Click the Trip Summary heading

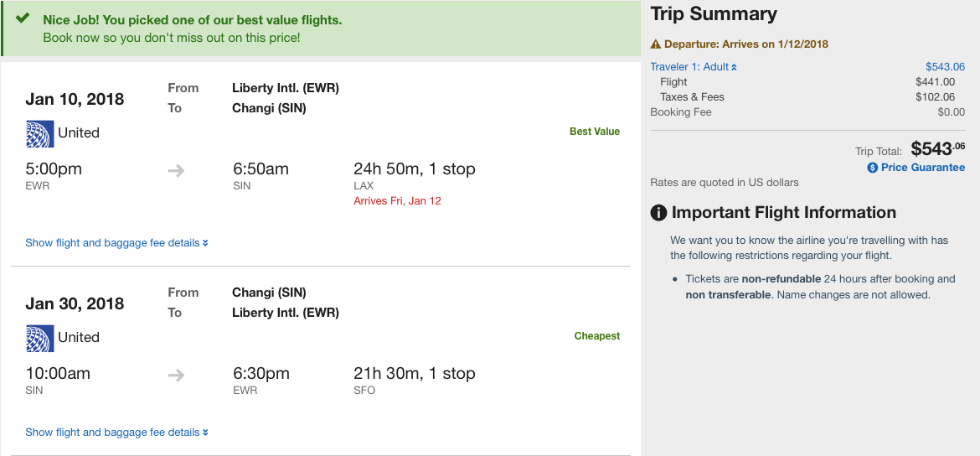coord(714,14)
